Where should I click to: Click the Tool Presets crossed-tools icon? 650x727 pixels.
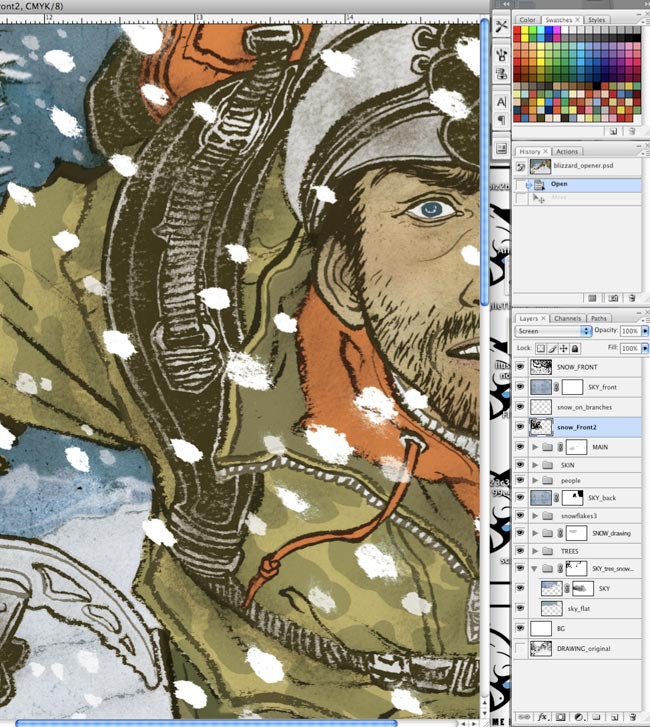pyautogui.click(x=499, y=23)
